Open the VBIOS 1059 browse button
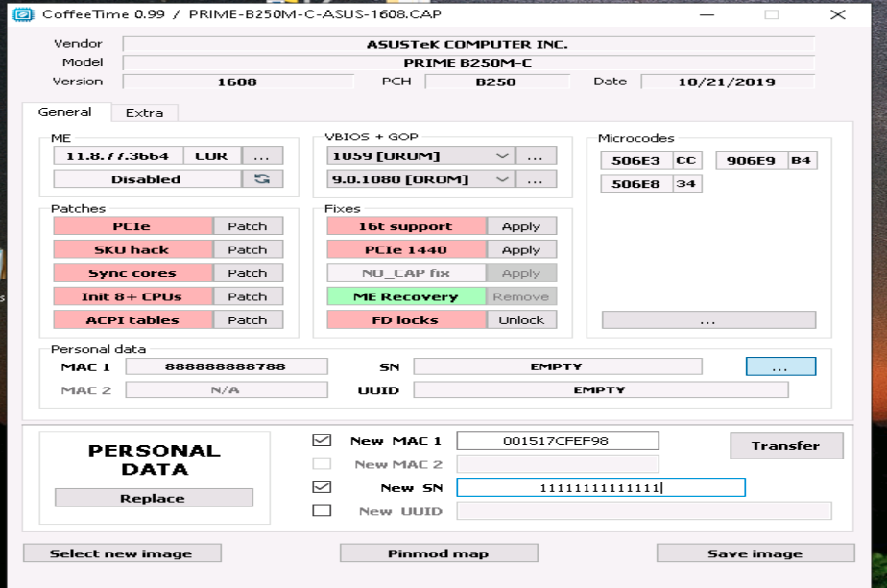Viewport: 887px width, 588px height. click(535, 155)
